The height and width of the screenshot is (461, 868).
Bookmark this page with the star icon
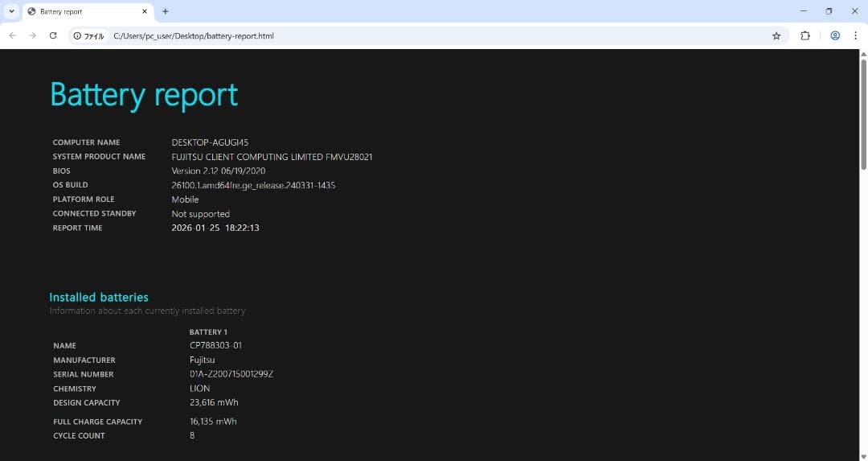(776, 35)
